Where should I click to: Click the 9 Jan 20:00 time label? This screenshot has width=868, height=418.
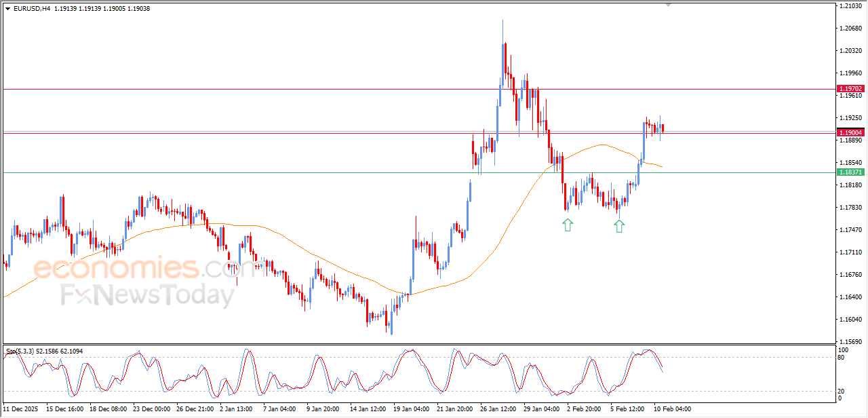point(323,409)
